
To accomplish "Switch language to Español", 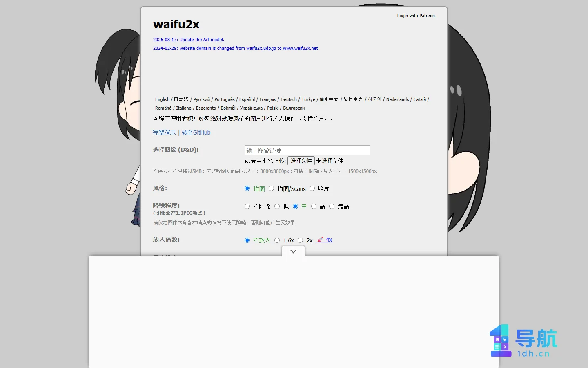I will (247, 99).
